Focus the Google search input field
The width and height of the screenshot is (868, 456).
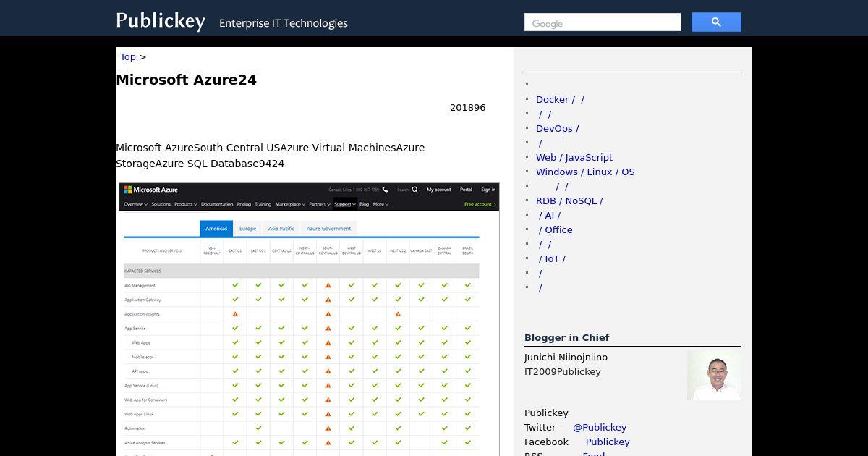click(603, 22)
